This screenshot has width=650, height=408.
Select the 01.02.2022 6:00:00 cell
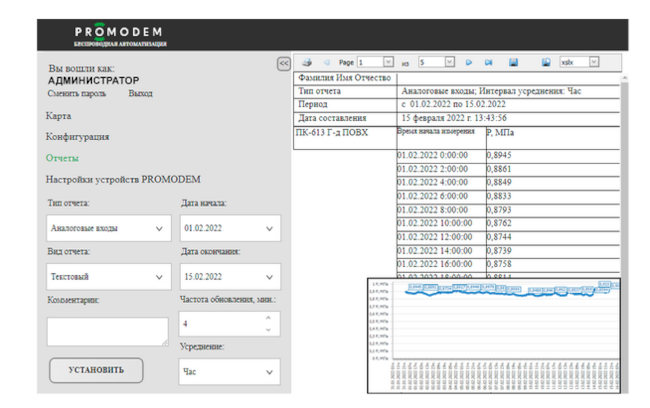point(441,196)
